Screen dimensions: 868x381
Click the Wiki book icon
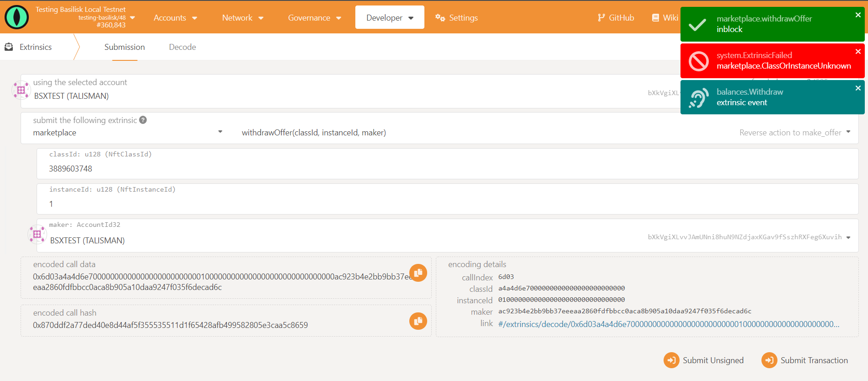[x=655, y=18]
